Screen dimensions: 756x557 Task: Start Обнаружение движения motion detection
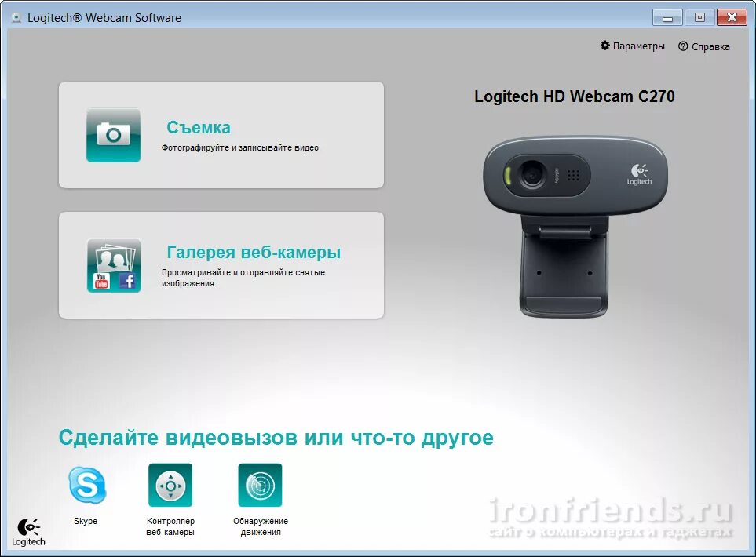[x=260, y=484]
